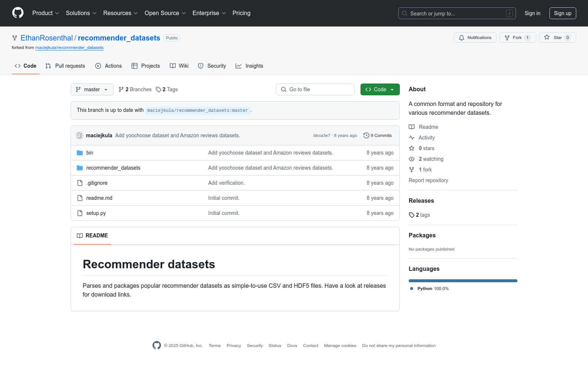The width and height of the screenshot is (588, 368).
Task: Open the forked-from maciejkula/recommender_datasets link
Action: (x=69, y=47)
